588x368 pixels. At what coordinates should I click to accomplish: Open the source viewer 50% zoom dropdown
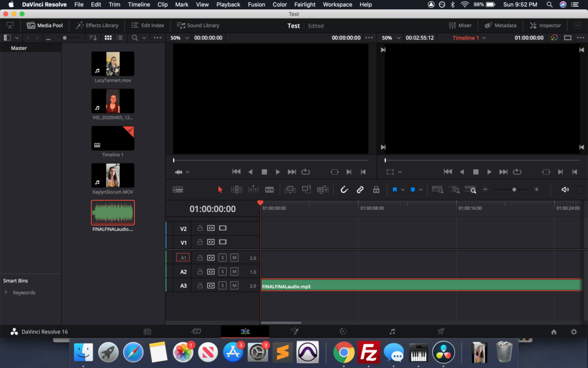click(x=179, y=38)
